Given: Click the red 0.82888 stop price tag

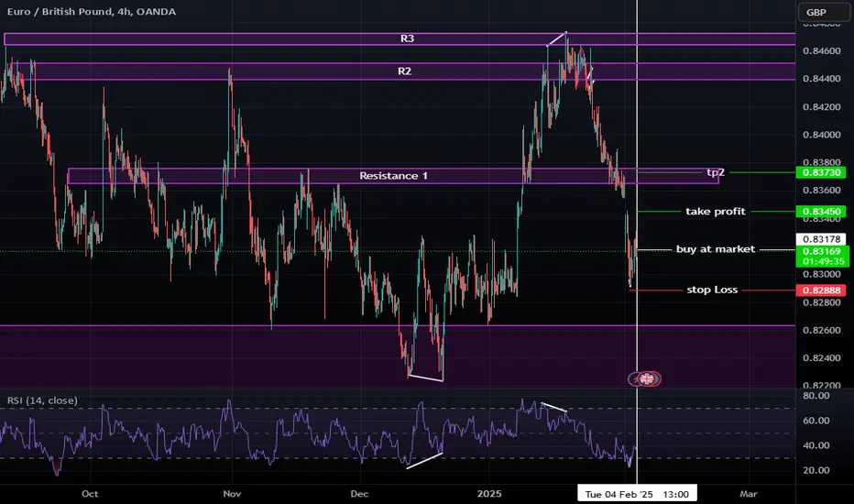Looking at the screenshot, I should pos(821,290).
